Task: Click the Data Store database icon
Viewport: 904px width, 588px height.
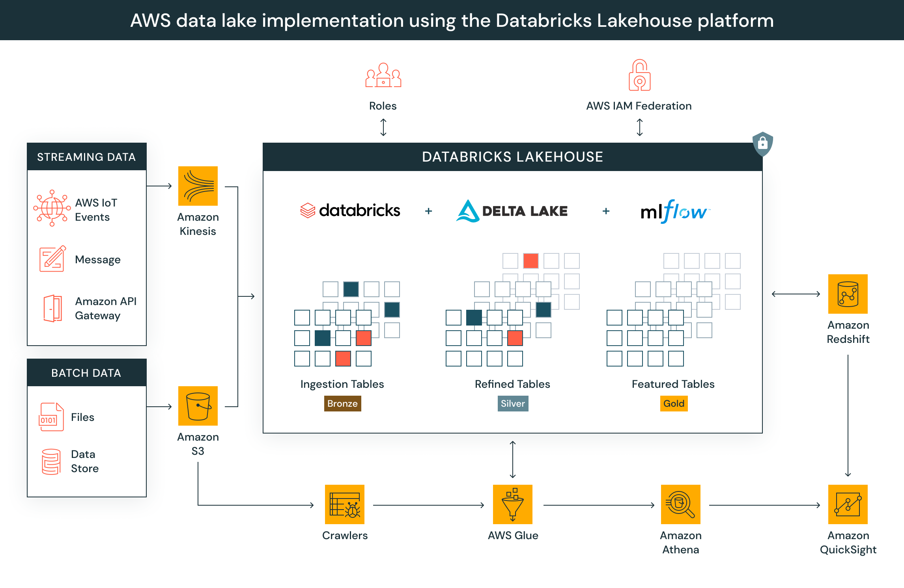Action: pyautogui.click(x=51, y=461)
